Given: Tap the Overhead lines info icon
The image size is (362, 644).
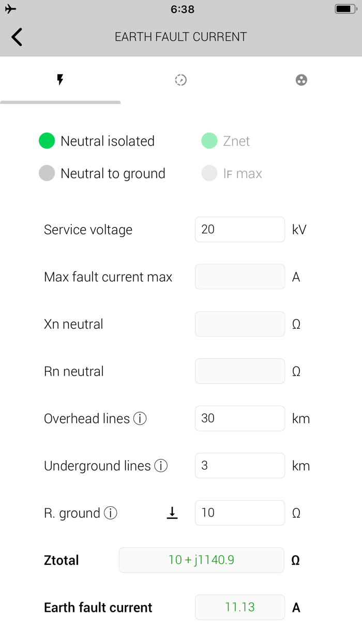Looking at the screenshot, I should tap(140, 418).
